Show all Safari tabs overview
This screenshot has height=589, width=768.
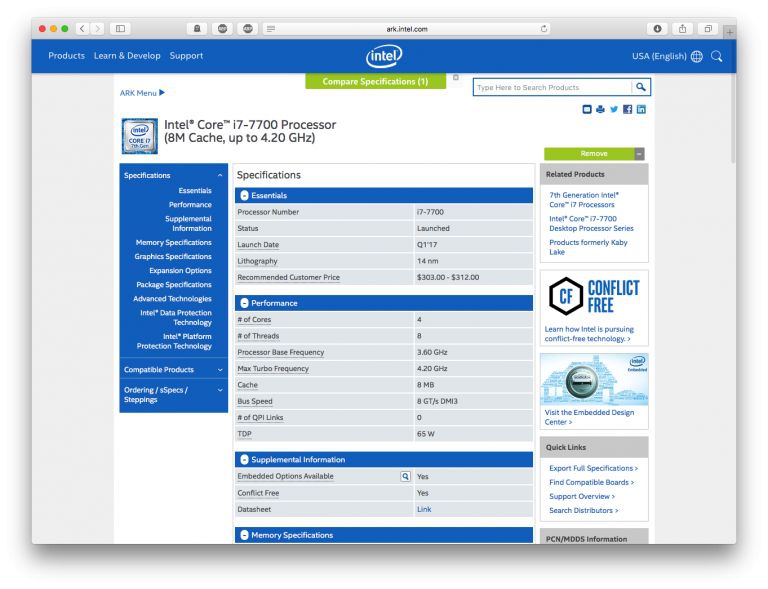pos(708,29)
